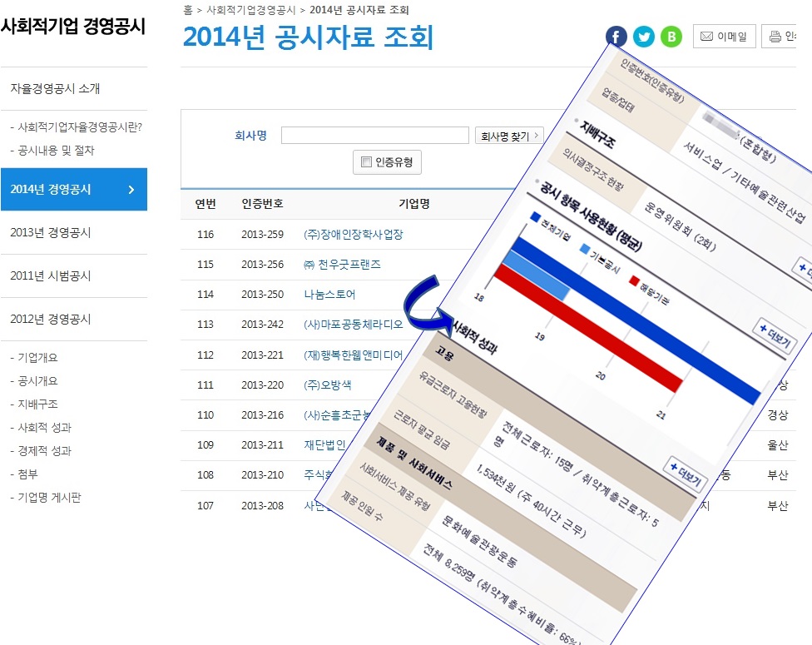This screenshot has height=645, width=812.
Task: Click 홈 in the breadcrumb
Action: point(187,10)
